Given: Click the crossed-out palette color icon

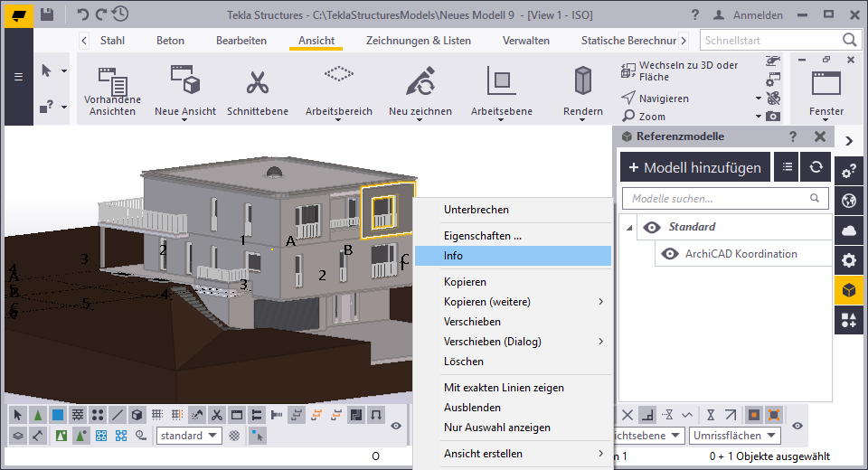Looking at the screenshot, I should point(773,99).
